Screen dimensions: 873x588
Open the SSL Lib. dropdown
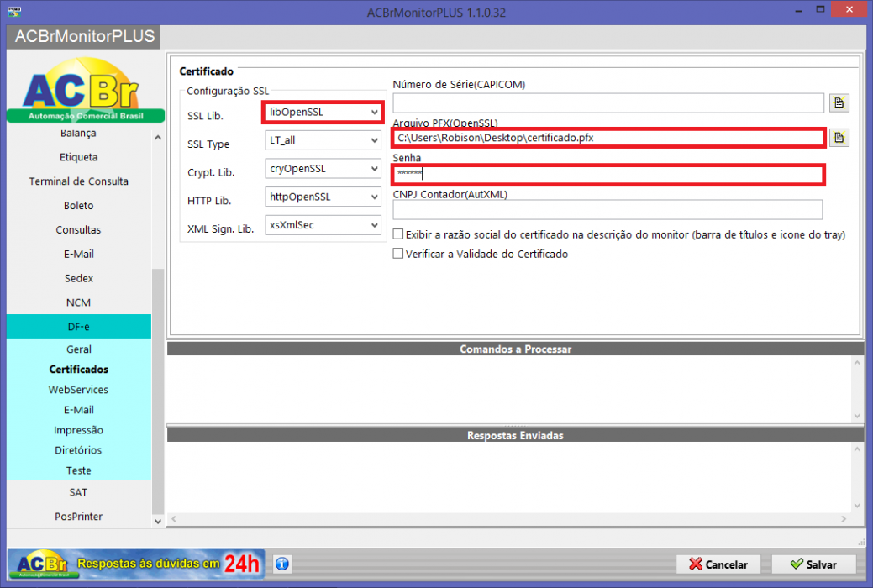(323, 112)
